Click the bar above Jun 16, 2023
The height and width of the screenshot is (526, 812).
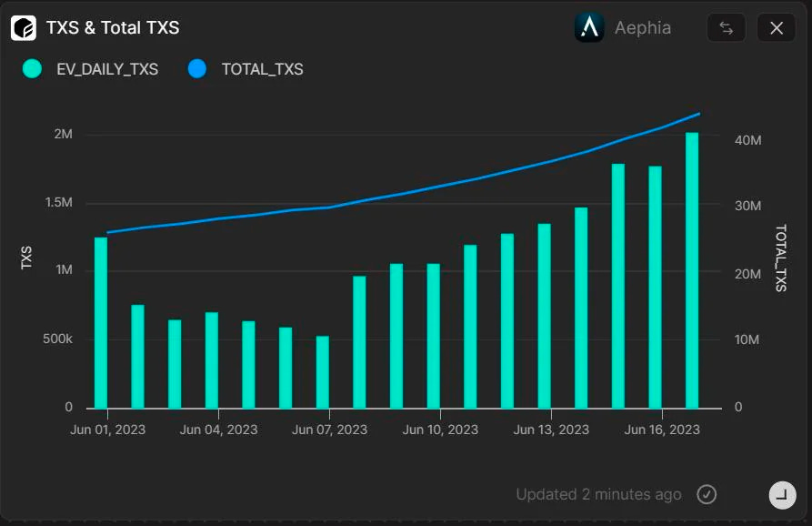655,287
